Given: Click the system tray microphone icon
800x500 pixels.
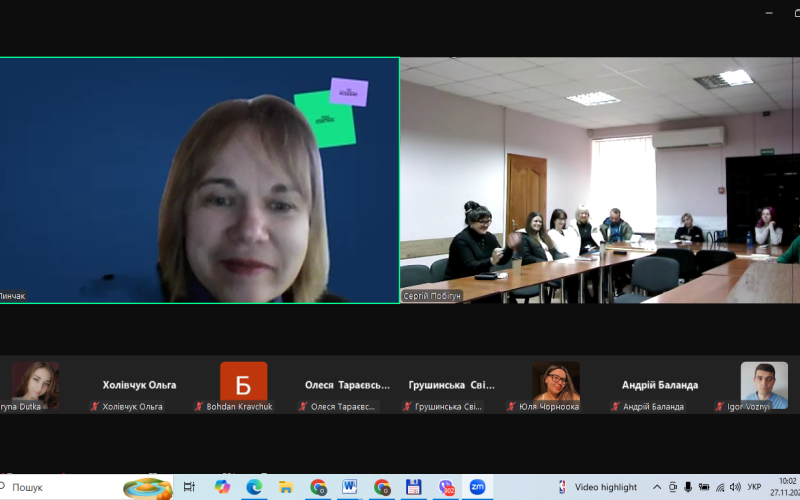Looking at the screenshot, I should tap(688, 487).
